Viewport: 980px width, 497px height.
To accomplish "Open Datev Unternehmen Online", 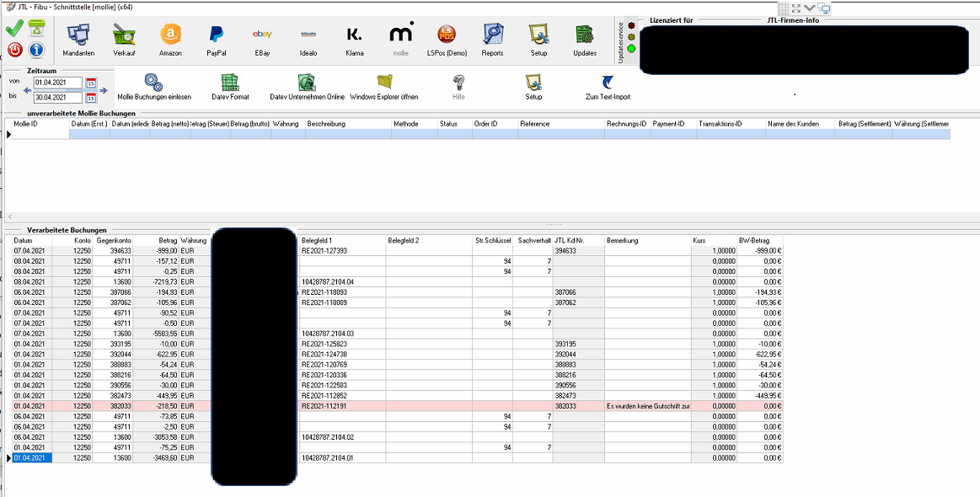I will point(307,87).
